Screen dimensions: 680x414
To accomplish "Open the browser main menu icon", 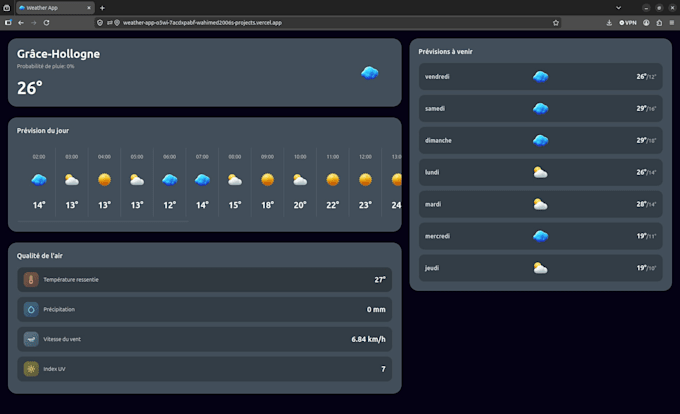I will tap(672, 23).
